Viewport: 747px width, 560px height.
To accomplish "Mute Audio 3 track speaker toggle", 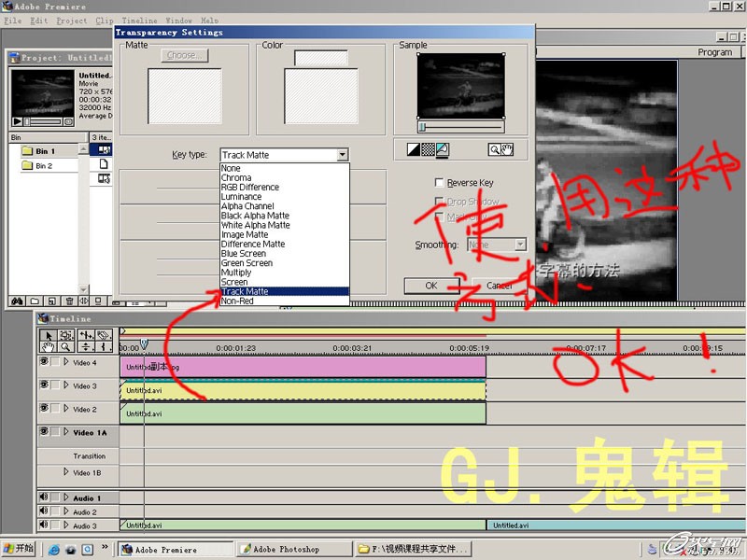I will click(x=44, y=525).
